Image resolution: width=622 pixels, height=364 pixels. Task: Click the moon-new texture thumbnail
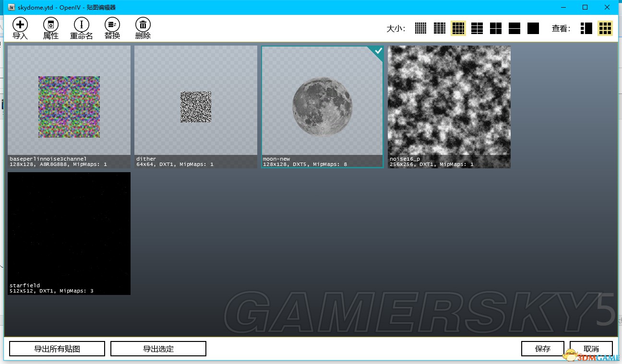323,107
